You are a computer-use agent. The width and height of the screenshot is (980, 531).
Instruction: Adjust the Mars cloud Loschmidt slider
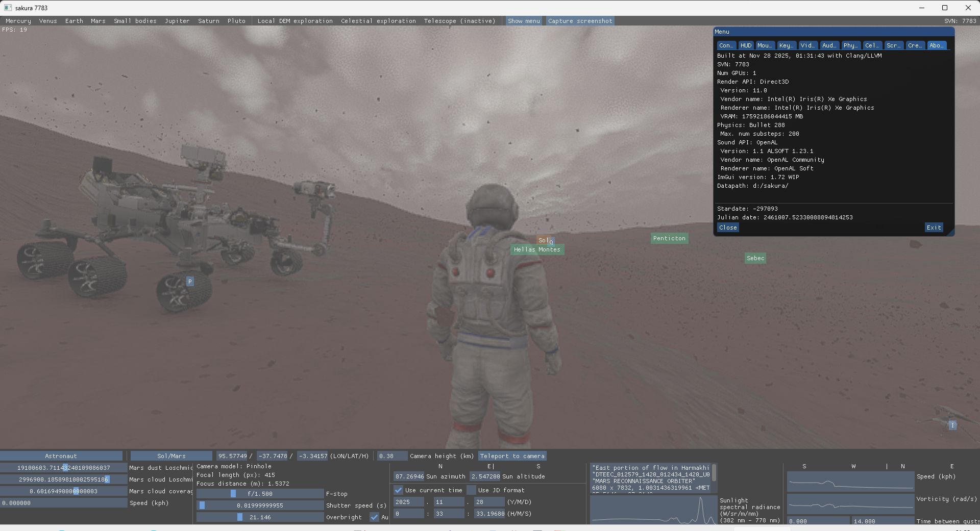coord(63,479)
